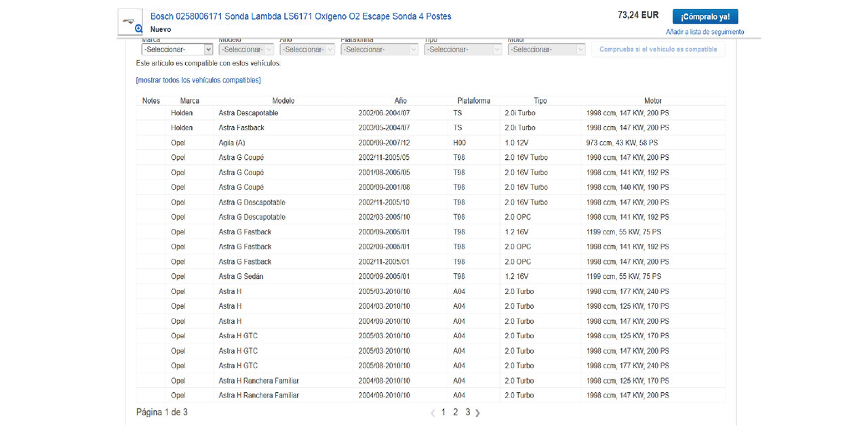This screenshot has height=441, width=868.
Task: Click the ¡Cómpralo ya! button
Action: click(705, 16)
